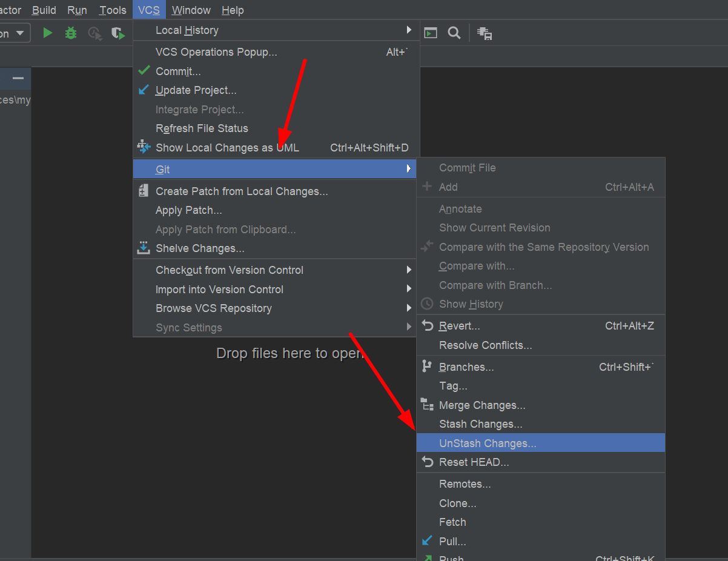The height and width of the screenshot is (561, 728).
Task: Click the green Run play icon
Action: (x=48, y=33)
